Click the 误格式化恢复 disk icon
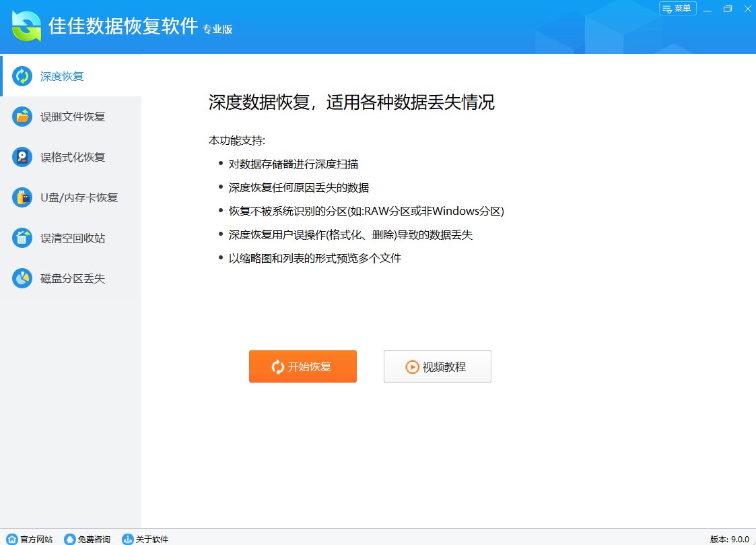This screenshot has width=756, height=545. 22,157
